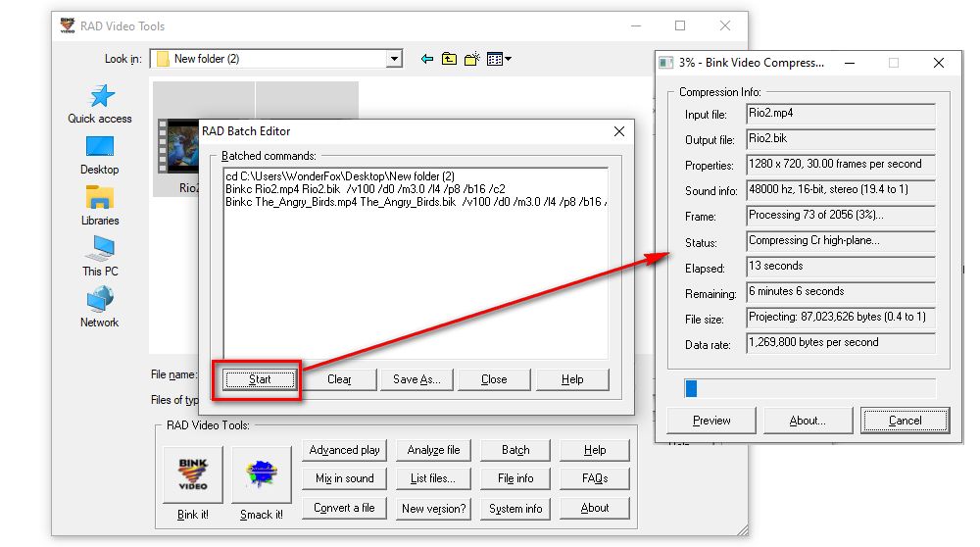
Task: Minimize the RAD Video Tools window
Action: [x=636, y=25]
